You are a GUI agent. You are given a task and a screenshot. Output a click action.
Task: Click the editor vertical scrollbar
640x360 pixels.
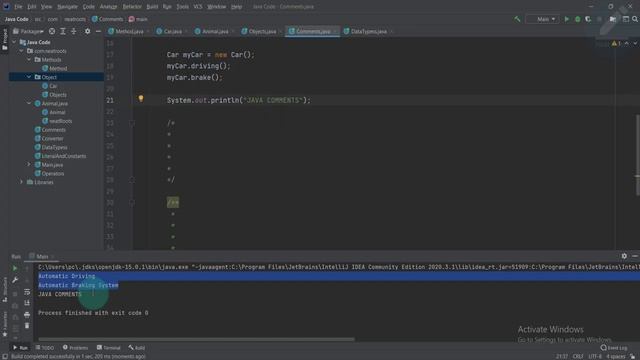(x=637, y=155)
